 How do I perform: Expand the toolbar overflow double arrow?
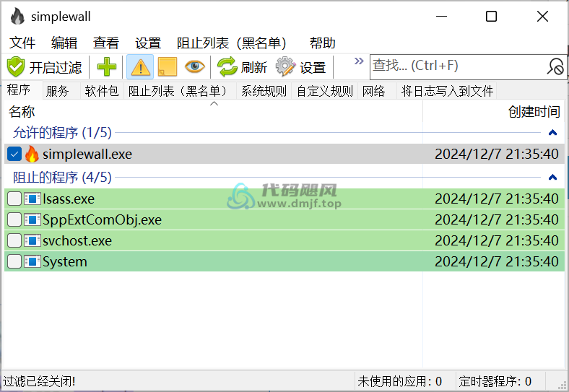pos(359,61)
